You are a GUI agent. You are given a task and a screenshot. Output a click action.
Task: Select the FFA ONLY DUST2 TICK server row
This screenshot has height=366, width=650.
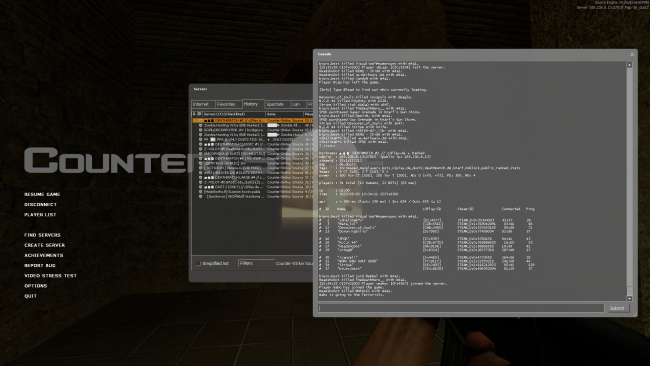coord(252,140)
